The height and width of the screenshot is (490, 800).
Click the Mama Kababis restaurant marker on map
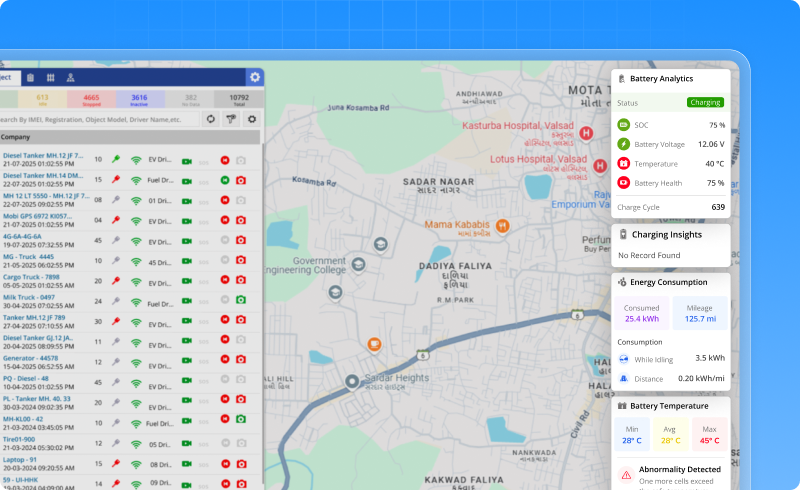point(503,225)
